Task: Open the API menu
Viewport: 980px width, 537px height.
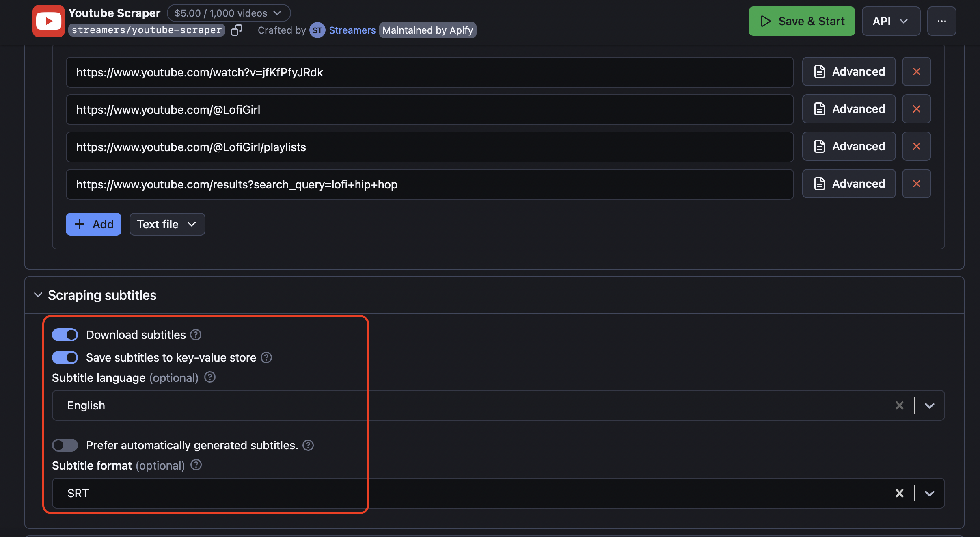Action: click(x=891, y=21)
